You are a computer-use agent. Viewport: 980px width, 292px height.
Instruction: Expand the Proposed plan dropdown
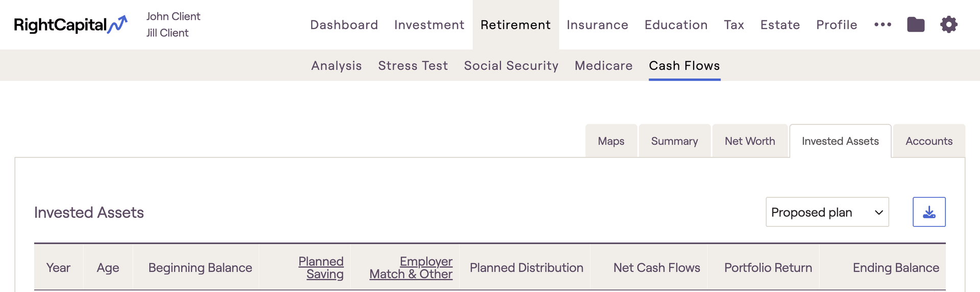tap(827, 212)
